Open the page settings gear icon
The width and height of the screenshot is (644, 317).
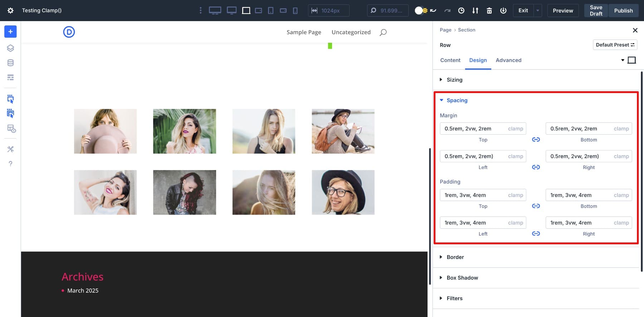coord(10,10)
